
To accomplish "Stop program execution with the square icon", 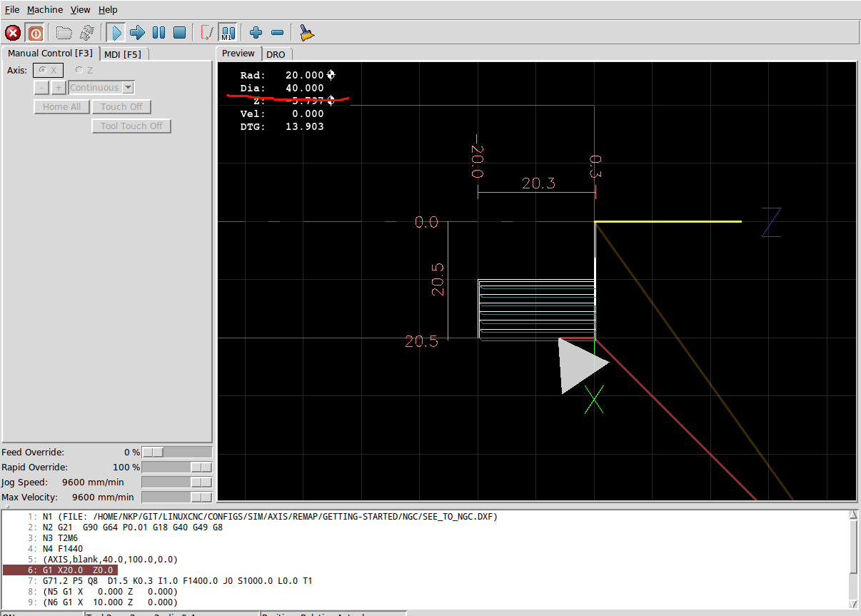I will point(180,33).
